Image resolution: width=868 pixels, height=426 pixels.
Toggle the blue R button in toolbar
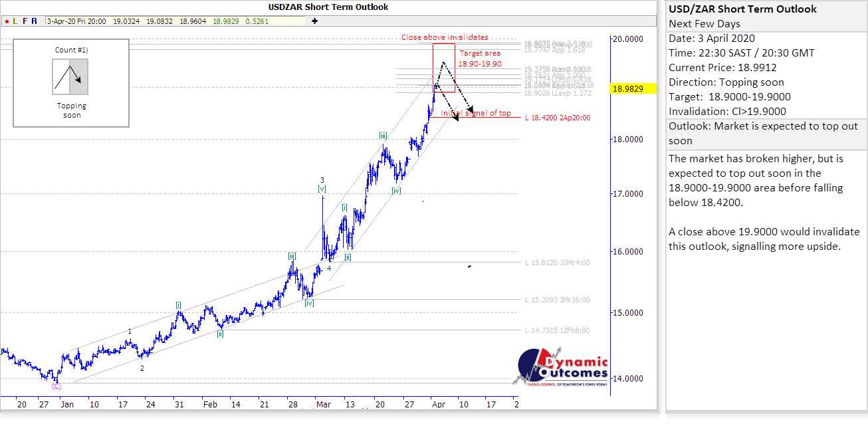pos(35,21)
